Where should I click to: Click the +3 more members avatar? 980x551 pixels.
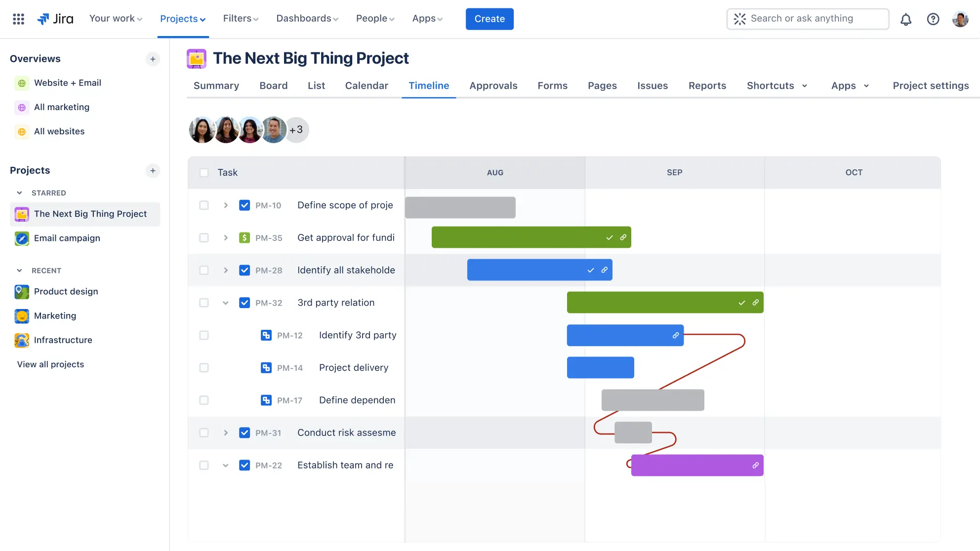click(296, 130)
